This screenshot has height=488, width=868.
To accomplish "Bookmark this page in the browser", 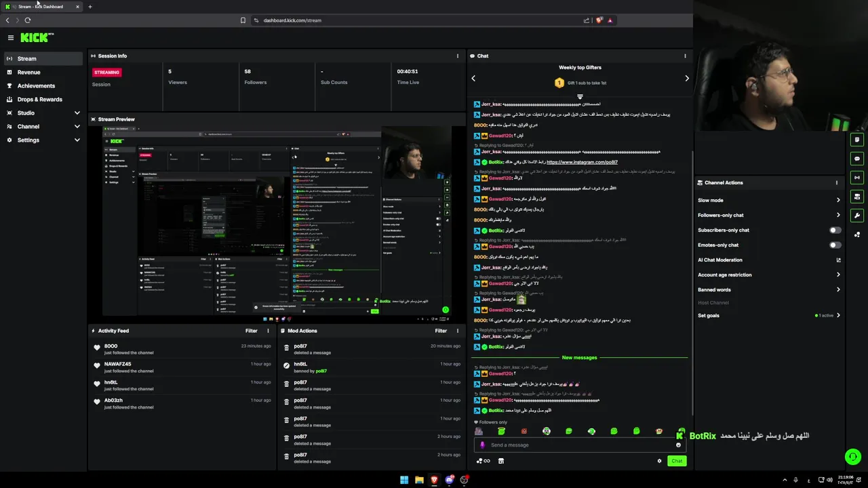I will [243, 20].
